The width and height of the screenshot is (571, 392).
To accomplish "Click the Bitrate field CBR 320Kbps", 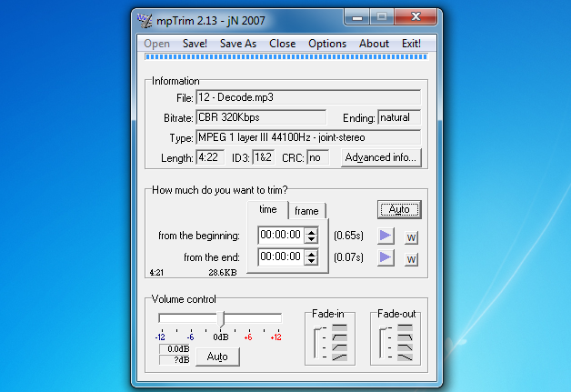I will click(x=261, y=117).
